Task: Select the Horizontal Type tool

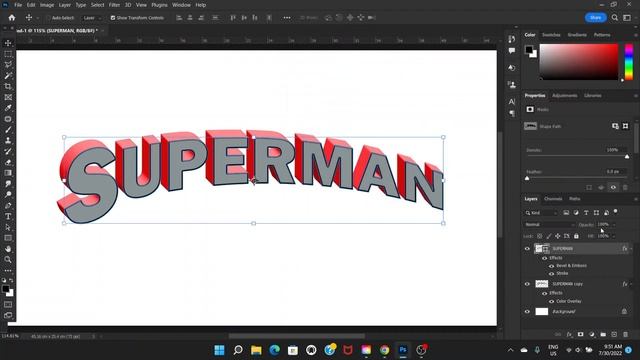Action: click(8, 216)
